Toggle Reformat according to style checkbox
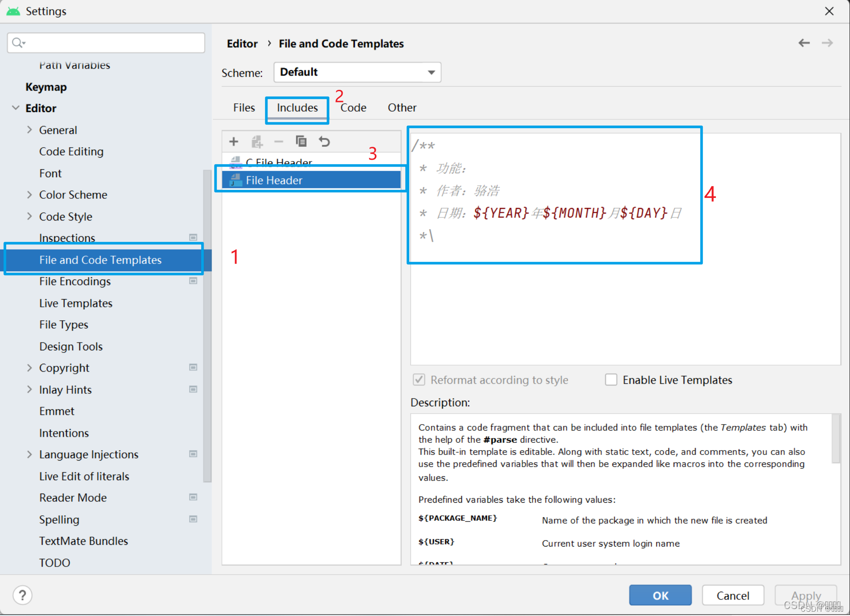This screenshot has height=616, width=850. tap(419, 380)
